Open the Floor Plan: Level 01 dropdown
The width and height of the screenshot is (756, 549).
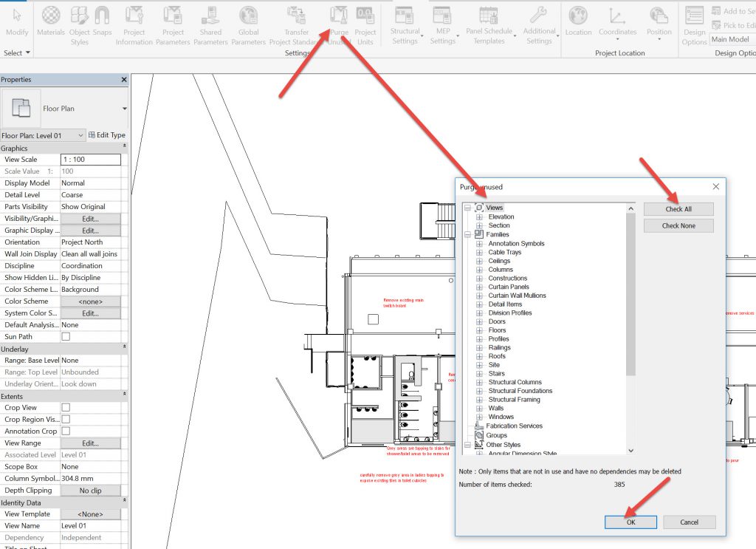[43, 135]
